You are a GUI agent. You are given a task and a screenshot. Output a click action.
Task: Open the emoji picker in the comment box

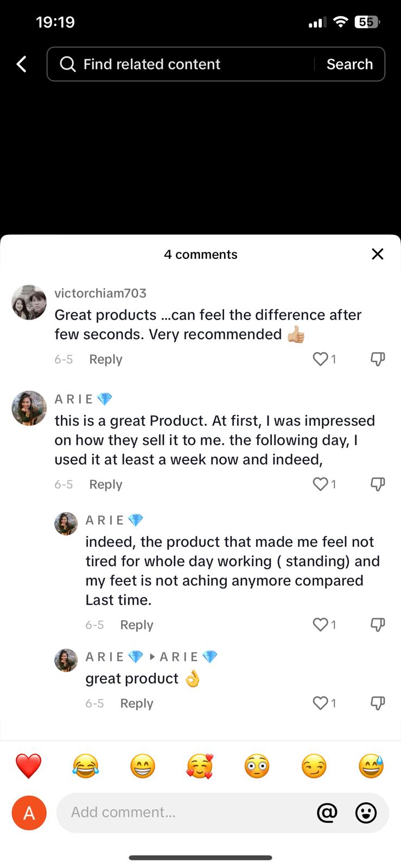click(366, 812)
